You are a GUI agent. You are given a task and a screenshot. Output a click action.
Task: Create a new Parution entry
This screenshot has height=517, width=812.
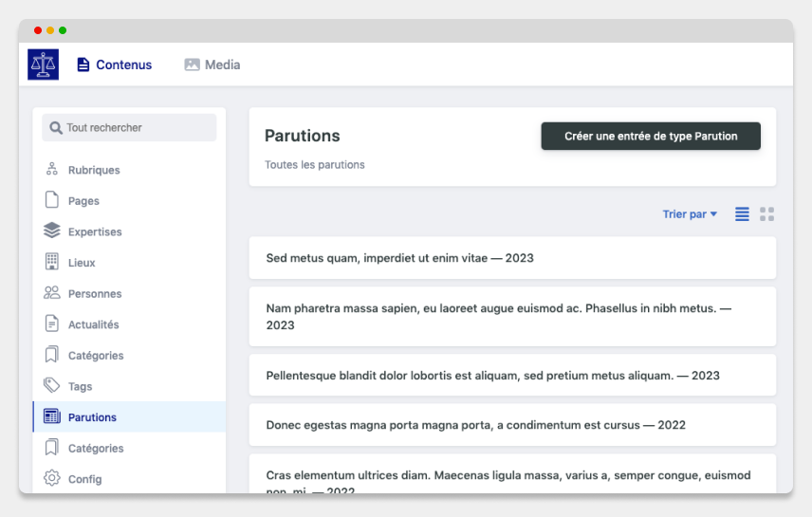coord(651,137)
